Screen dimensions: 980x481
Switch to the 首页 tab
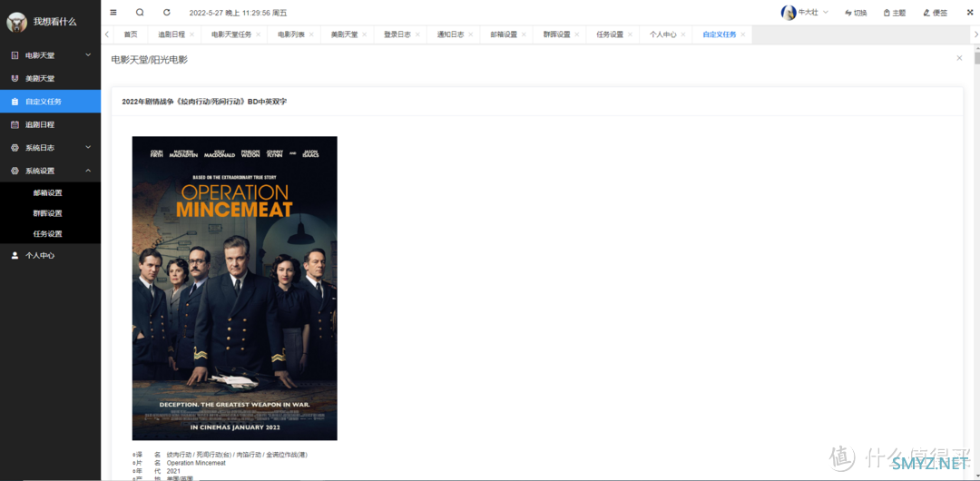(130, 35)
